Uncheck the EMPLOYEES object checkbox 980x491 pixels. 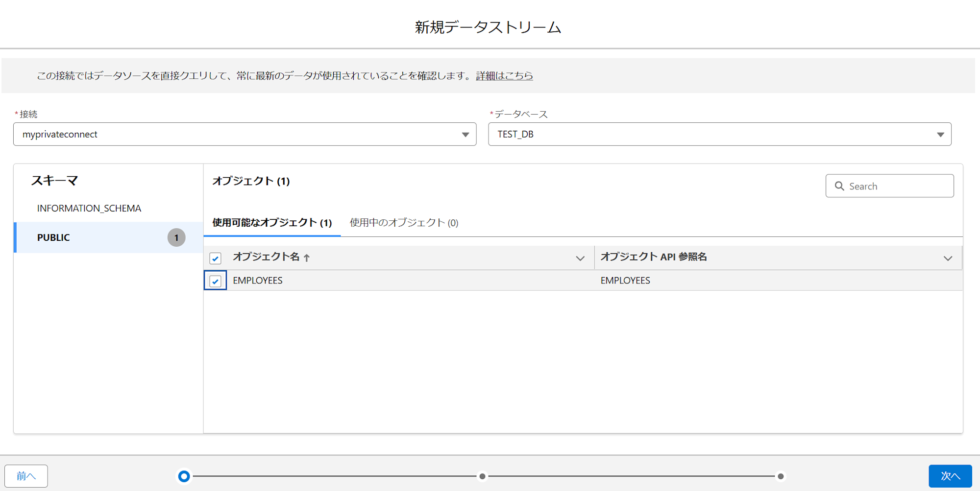pos(215,281)
